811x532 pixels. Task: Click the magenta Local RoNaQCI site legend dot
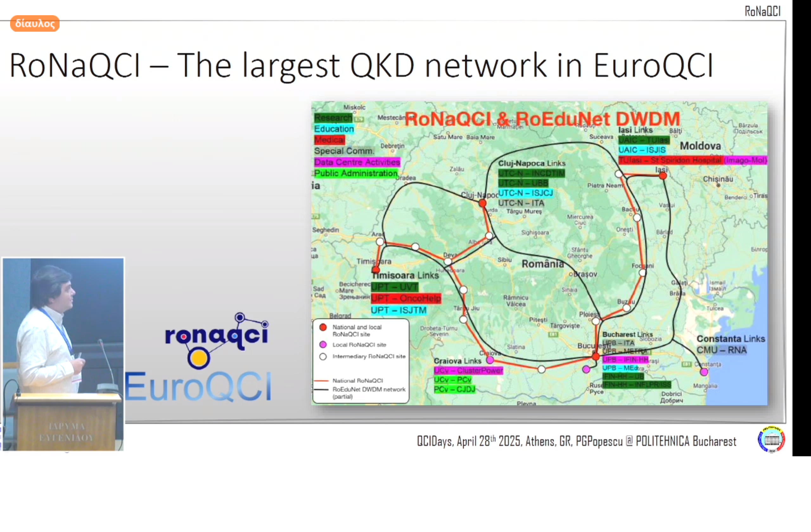click(323, 344)
